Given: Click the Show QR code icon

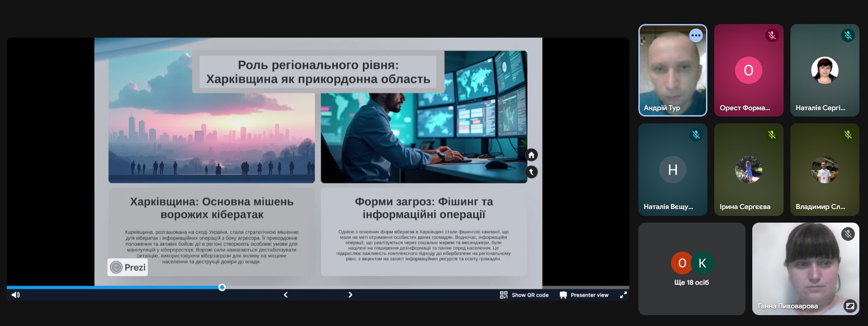Looking at the screenshot, I should coord(504,295).
